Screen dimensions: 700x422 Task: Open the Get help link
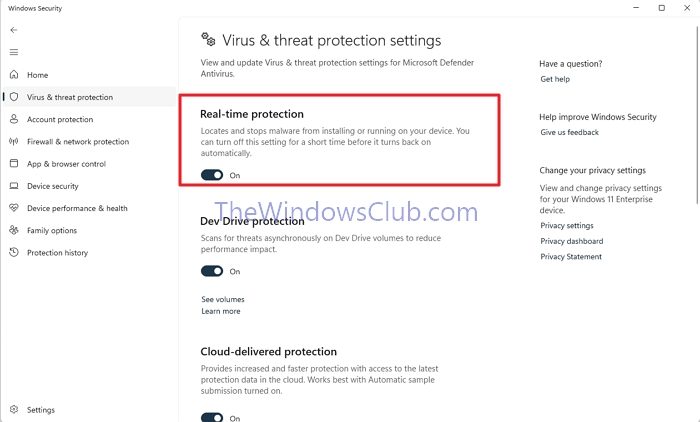pos(555,79)
